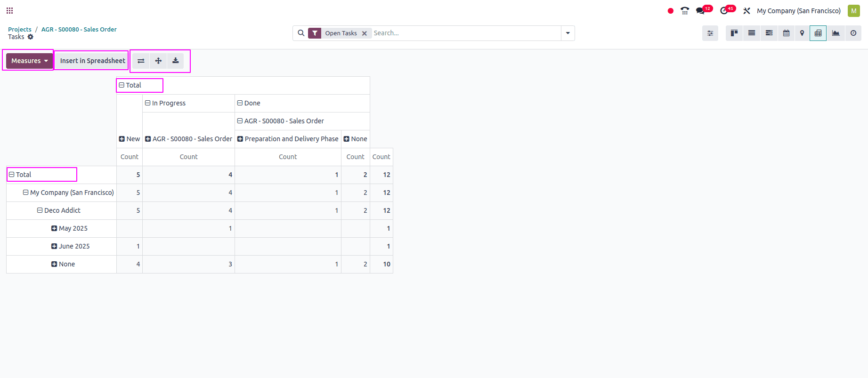Click the search magnifier icon

pyautogui.click(x=301, y=33)
